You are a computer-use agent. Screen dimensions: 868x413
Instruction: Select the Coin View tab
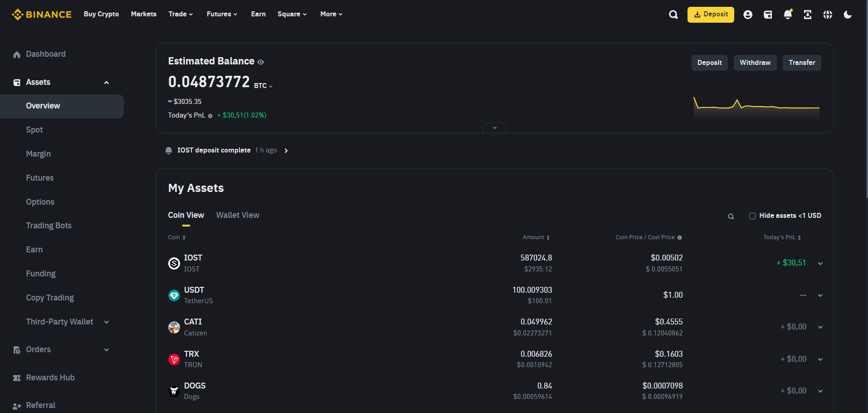click(x=186, y=215)
